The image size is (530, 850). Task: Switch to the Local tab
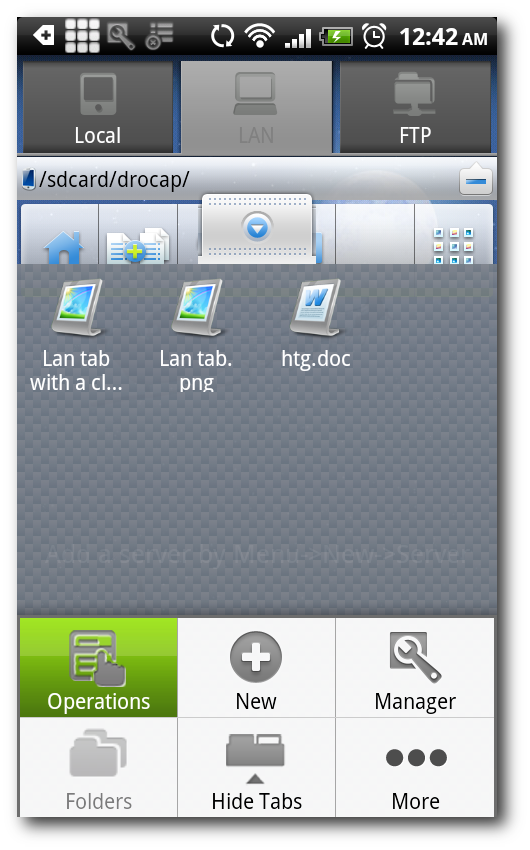(x=98, y=107)
